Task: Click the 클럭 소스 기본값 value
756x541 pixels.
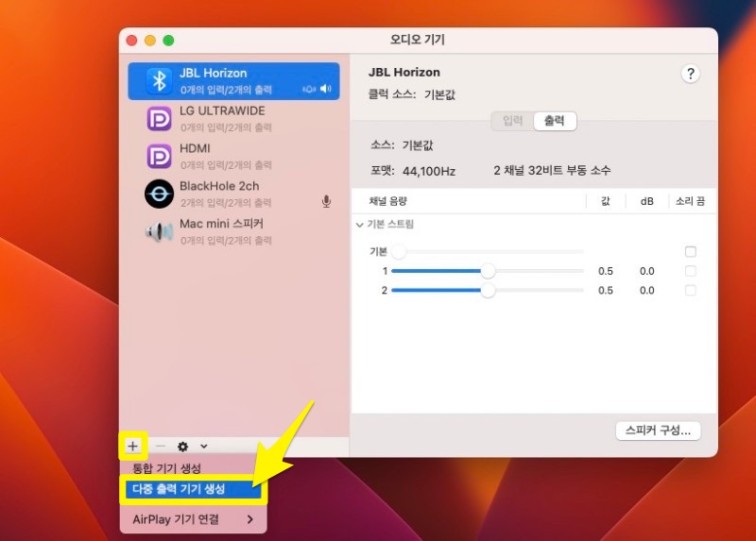Action: 439,94
